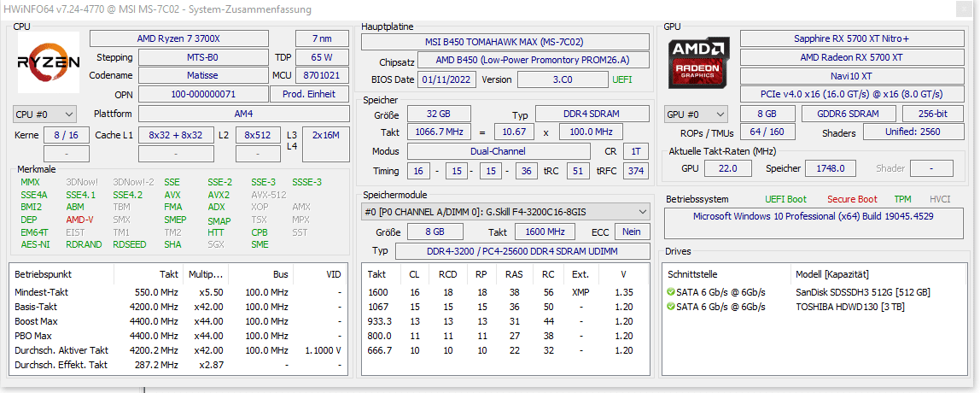Image resolution: width=980 pixels, height=393 pixels.
Task: Click the Microsoft Windows 10 Professional OS field
Action: click(x=814, y=224)
